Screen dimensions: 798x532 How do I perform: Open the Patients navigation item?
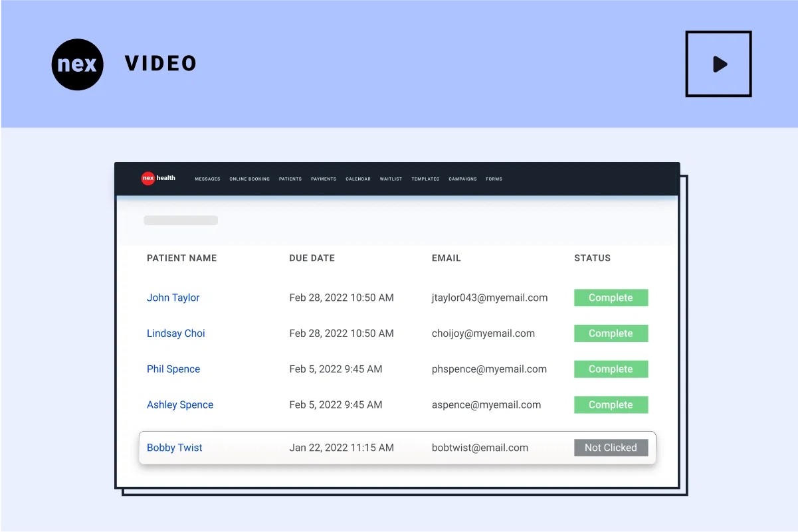coord(290,179)
